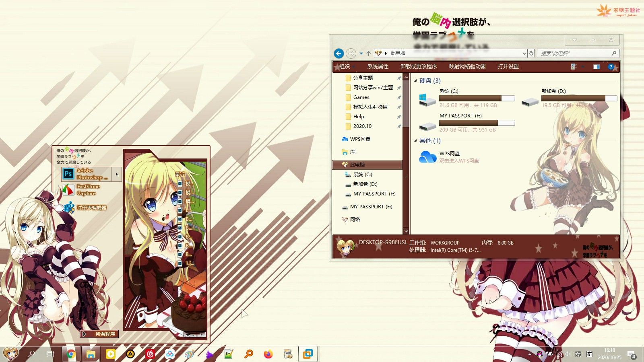Open the paint palette app on taskbar
The width and height of the screenshot is (644, 362).
coord(190,354)
